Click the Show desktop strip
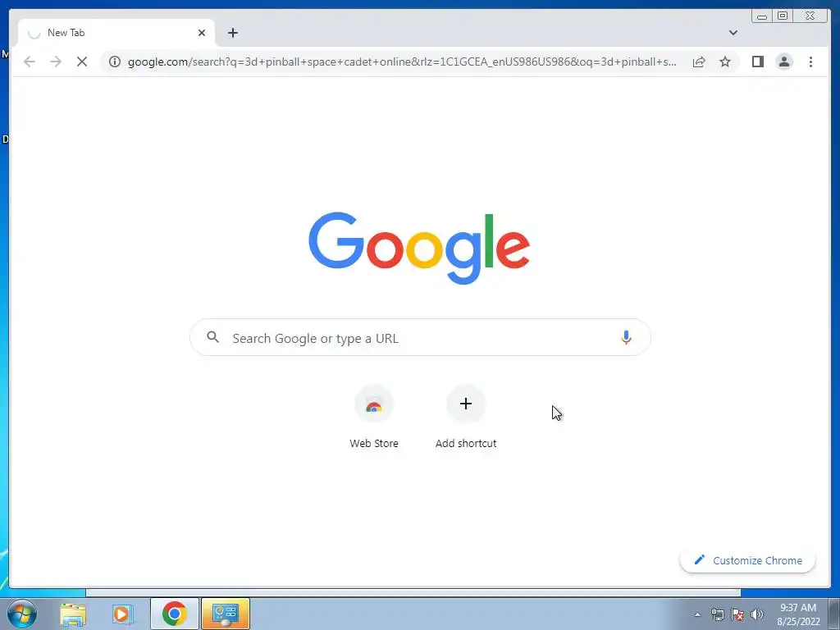This screenshot has width=840, height=630. pyautogui.click(x=834, y=614)
